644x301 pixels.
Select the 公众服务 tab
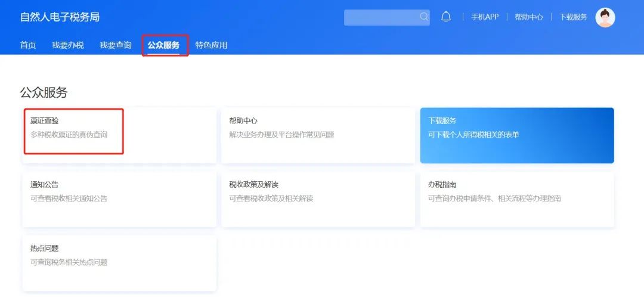163,45
